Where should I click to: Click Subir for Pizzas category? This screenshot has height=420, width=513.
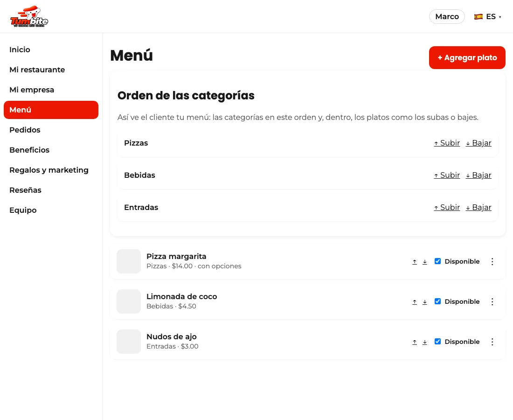pos(447,143)
